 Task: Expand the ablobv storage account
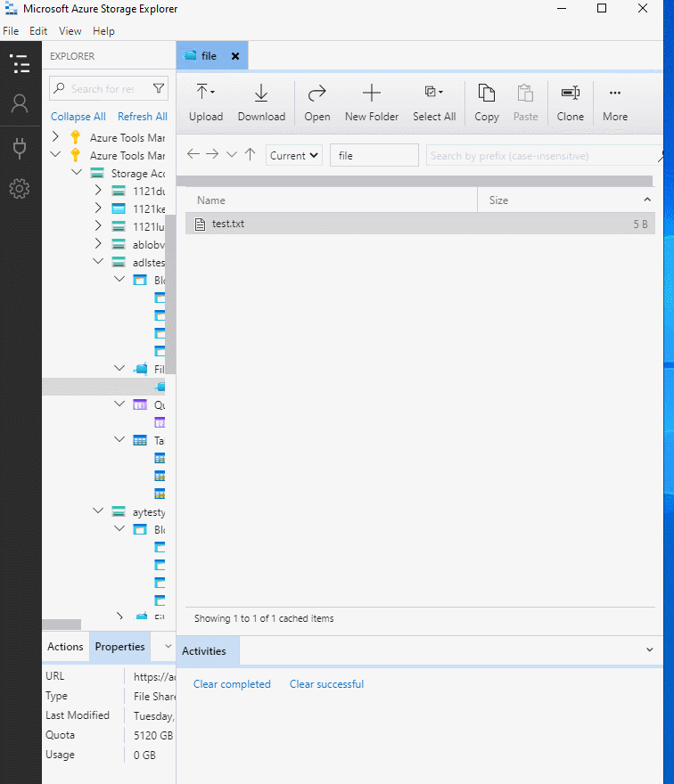pos(98,243)
